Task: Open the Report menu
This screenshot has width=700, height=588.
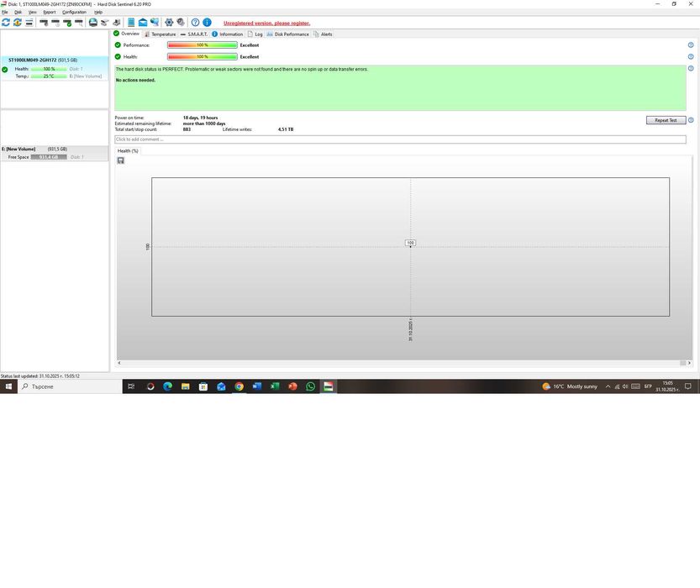Action: pyautogui.click(x=50, y=12)
